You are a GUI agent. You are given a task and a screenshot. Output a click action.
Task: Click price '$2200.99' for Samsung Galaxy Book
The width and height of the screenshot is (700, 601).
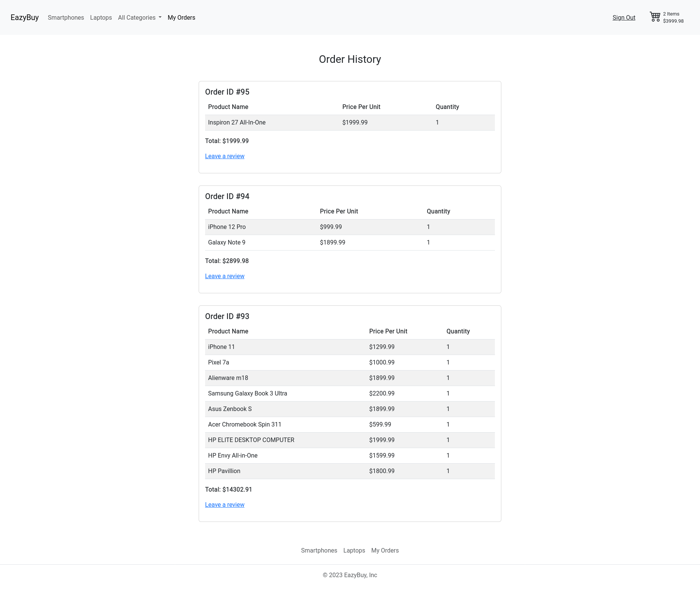382,394
